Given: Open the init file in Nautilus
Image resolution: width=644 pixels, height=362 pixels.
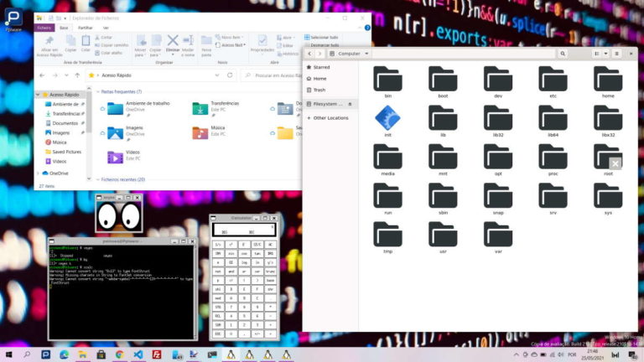Looking at the screenshot, I should (387, 118).
